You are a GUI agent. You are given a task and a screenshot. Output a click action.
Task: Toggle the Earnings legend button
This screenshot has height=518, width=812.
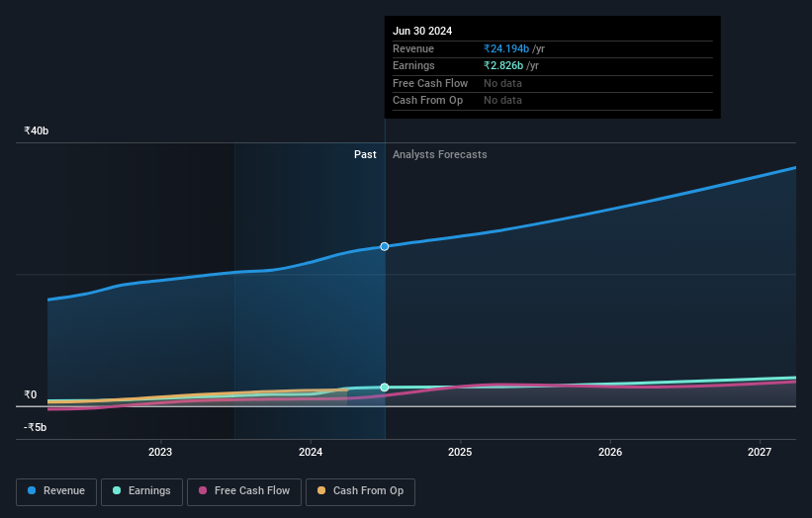coord(141,491)
